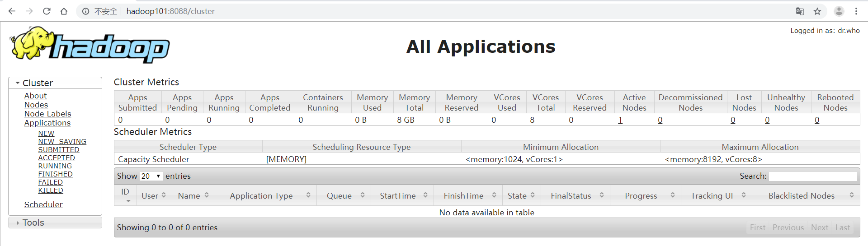Image resolution: width=868 pixels, height=246 pixels.
Task: Sort table by Application Type column
Action: click(266, 195)
